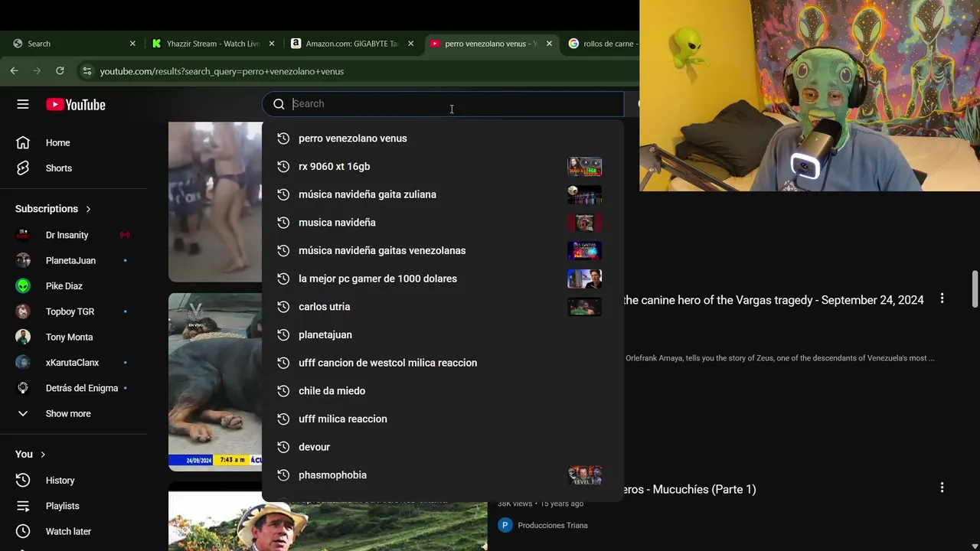This screenshot has width=980, height=551.
Task: Select suggestion 'planetajuan'
Action: (443, 334)
